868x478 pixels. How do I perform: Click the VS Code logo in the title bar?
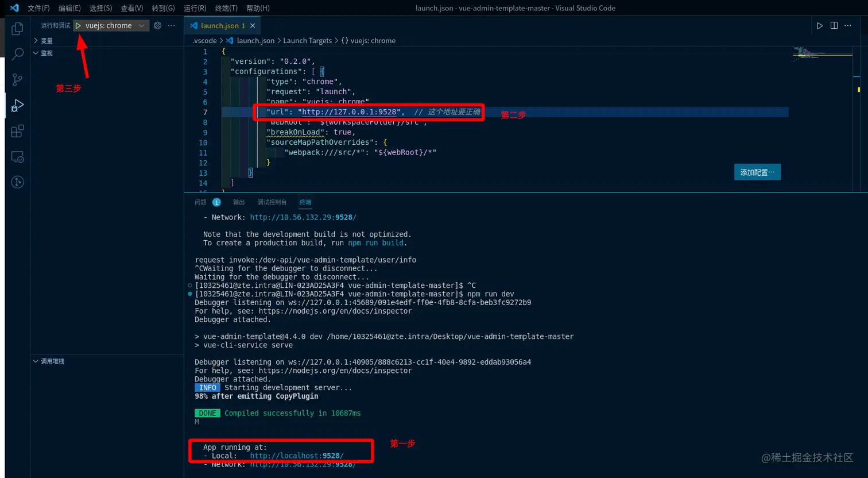[x=14, y=8]
